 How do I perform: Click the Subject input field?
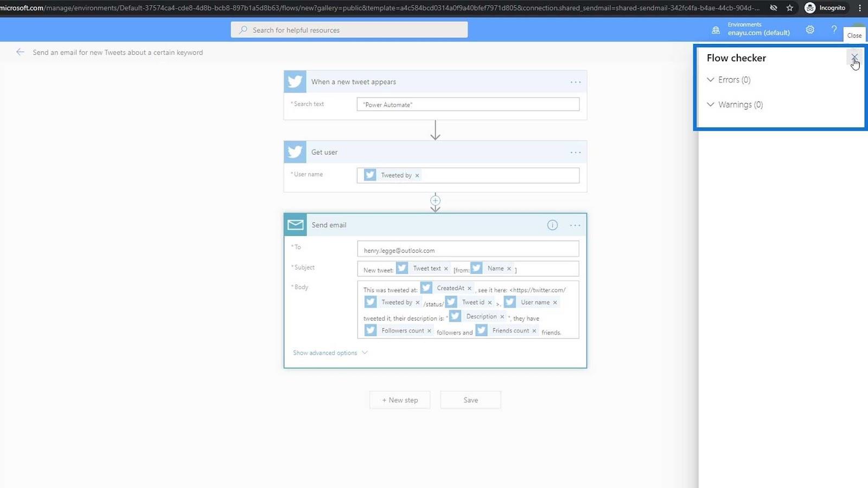point(468,269)
